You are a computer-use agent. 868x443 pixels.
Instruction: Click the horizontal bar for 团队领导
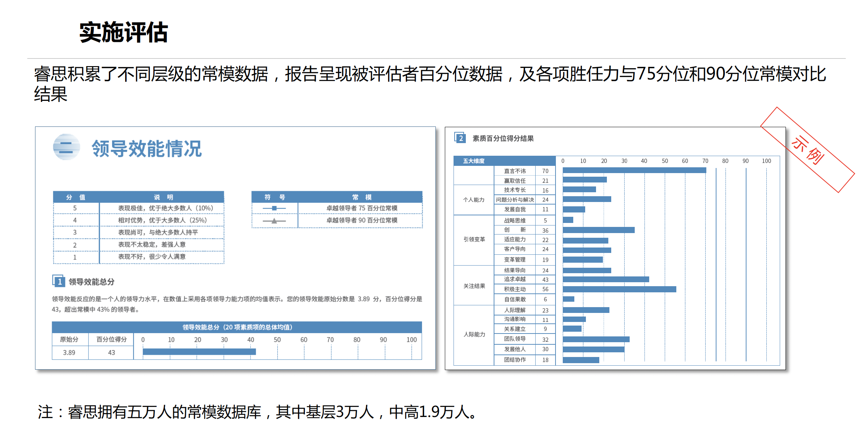coord(596,339)
